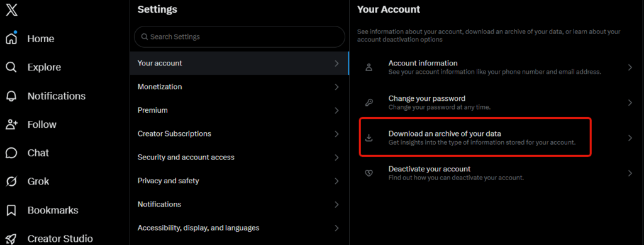Expand chevron beside Deactivate your account
Image resolution: width=644 pixels, height=245 pixels.
click(x=630, y=173)
